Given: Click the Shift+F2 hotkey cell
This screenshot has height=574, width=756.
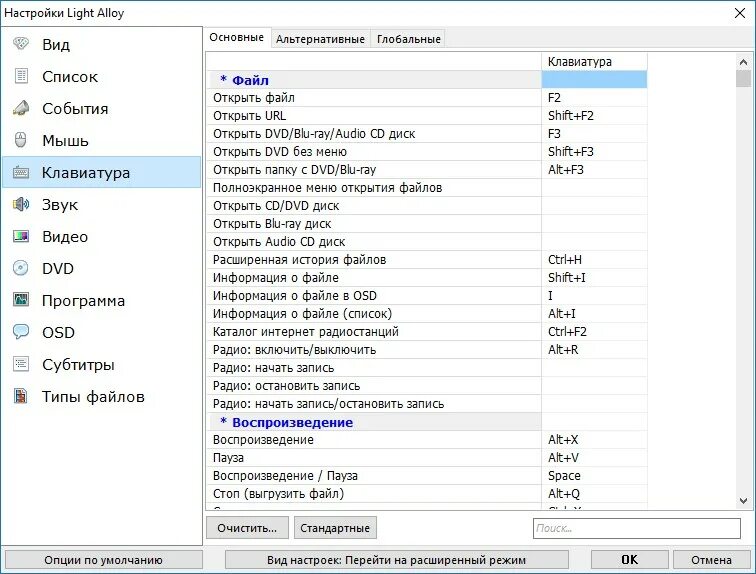Looking at the screenshot, I should (594, 116).
